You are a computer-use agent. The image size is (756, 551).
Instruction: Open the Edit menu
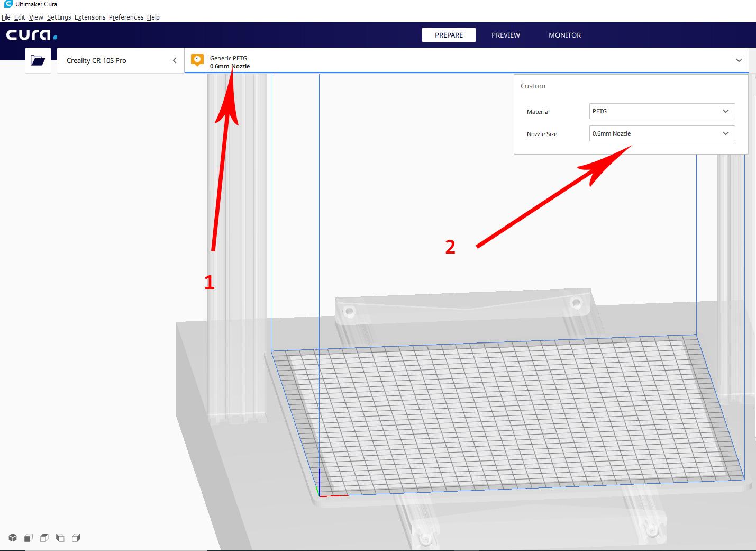tap(20, 17)
